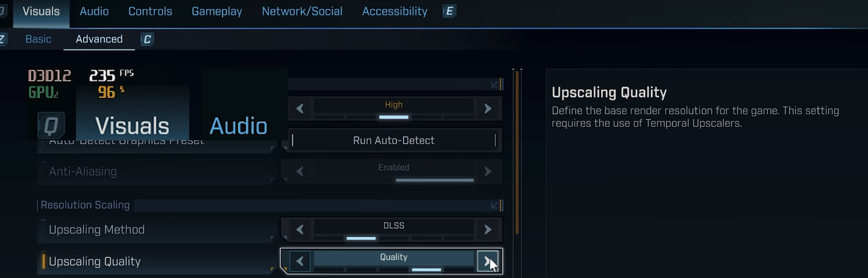Click left arrow for Upscaling Method
The width and height of the screenshot is (868, 278).
[x=300, y=230]
